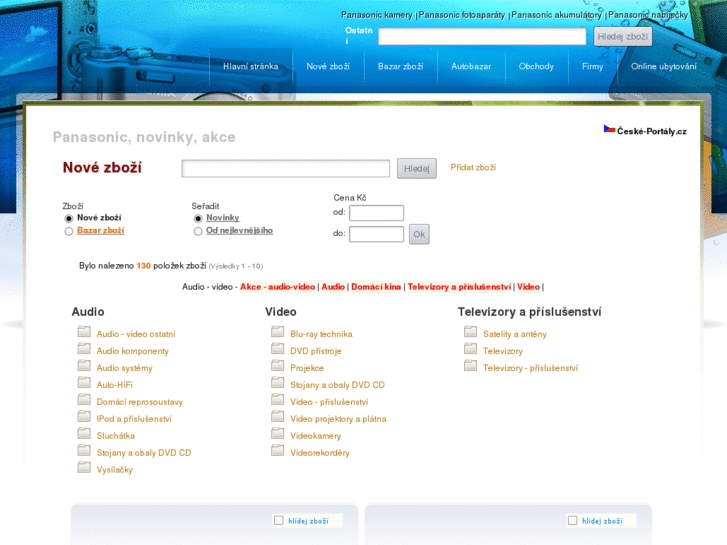Open Stojany a obaly DVD CD under Video
The image size is (727, 545).
pyautogui.click(x=338, y=385)
